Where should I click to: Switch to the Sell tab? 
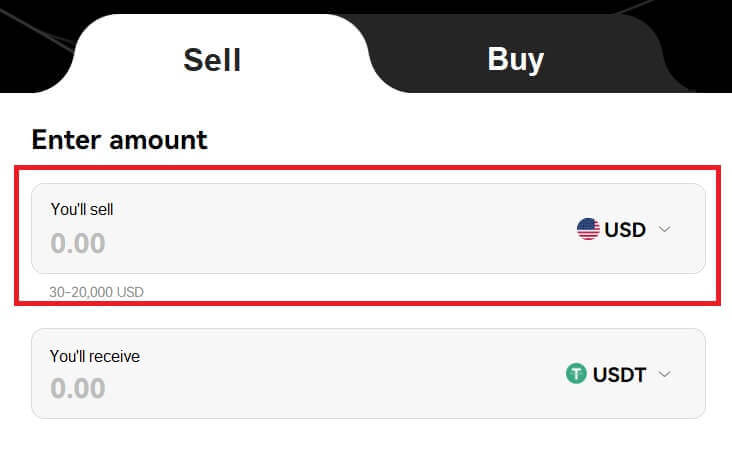(212, 59)
